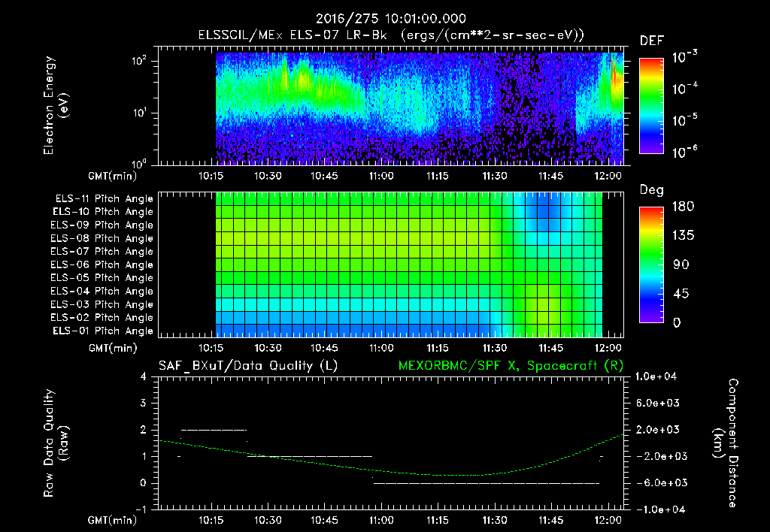Image resolution: width=770 pixels, height=532 pixels.
Task: Click the quality level 0 white line segment
Action: pos(487,483)
